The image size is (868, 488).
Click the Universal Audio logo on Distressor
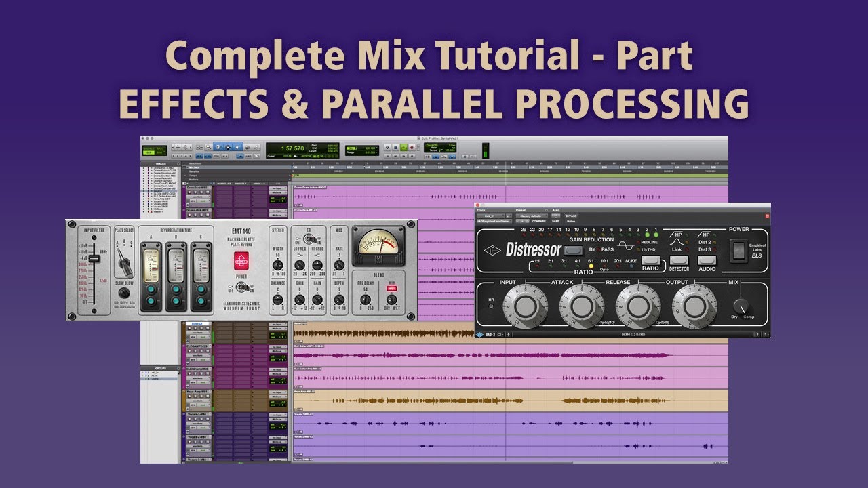[492, 251]
